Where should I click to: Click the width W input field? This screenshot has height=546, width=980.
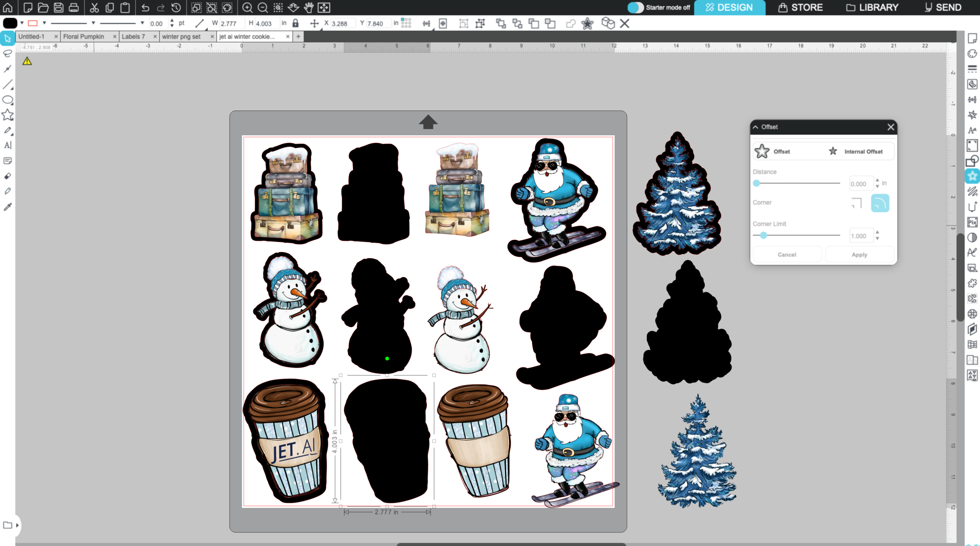tap(232, 23)
